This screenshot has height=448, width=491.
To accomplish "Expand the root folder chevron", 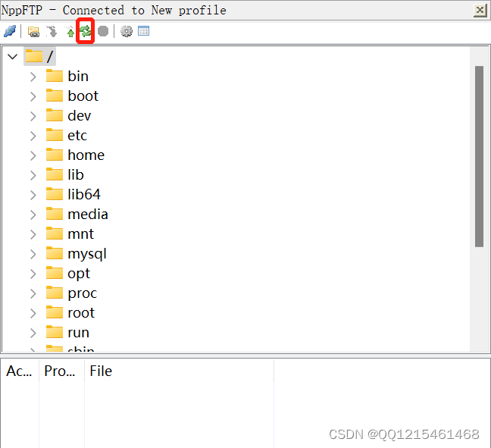I will click(x=33, y=314).
